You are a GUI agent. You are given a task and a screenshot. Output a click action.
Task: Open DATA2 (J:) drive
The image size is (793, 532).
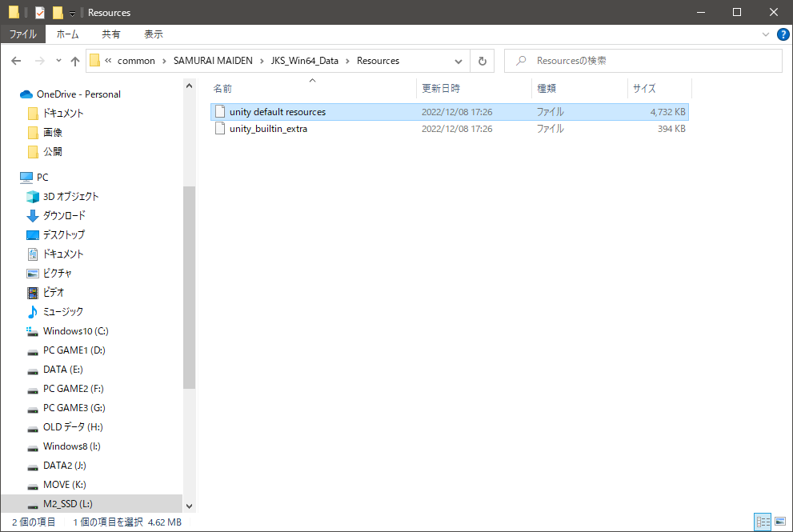coord(65,466)
